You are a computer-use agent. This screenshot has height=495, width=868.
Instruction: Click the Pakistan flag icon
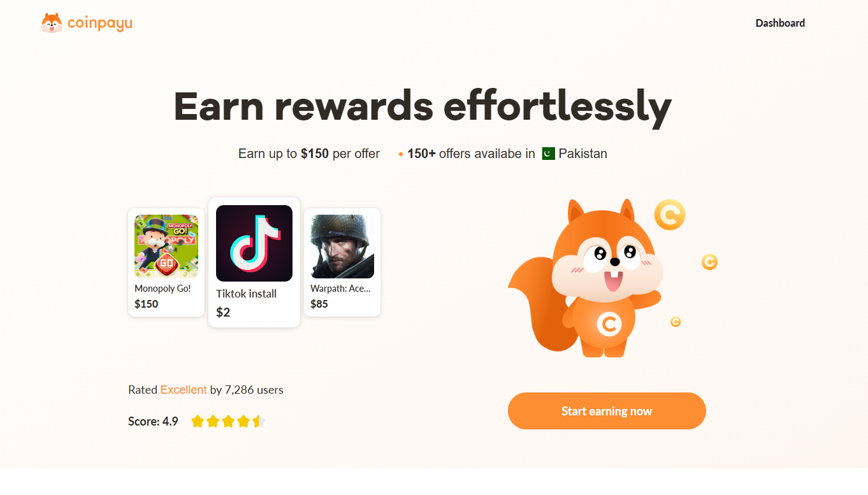549,154
